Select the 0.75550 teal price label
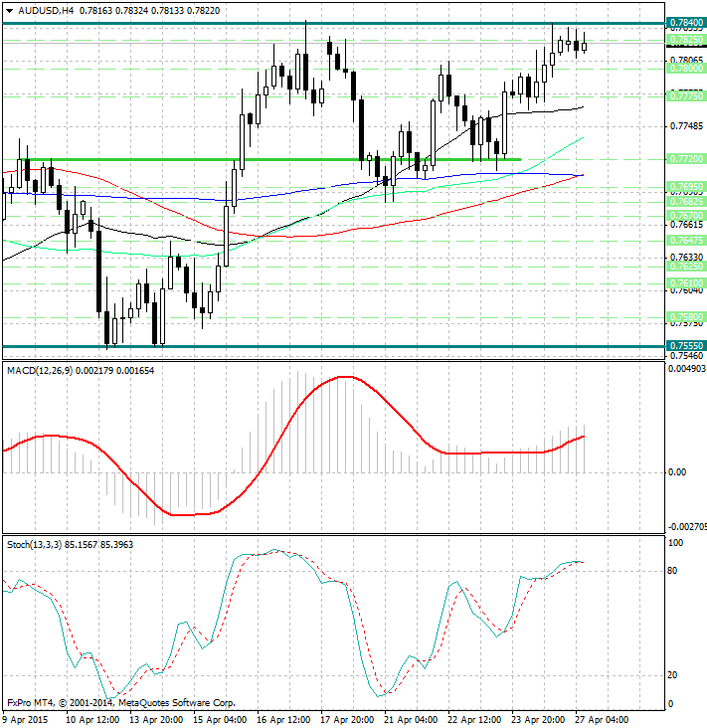This screenshot has height=728, width=707. click(686, 346)
